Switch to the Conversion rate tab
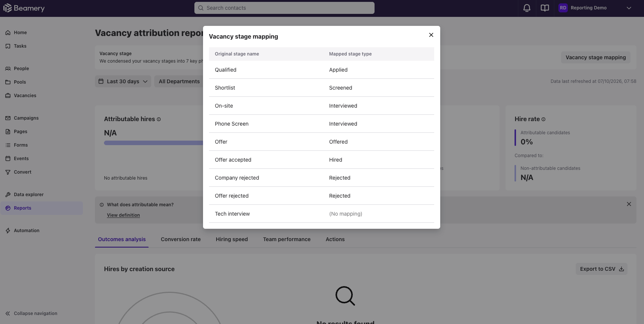 pos(181,239)
